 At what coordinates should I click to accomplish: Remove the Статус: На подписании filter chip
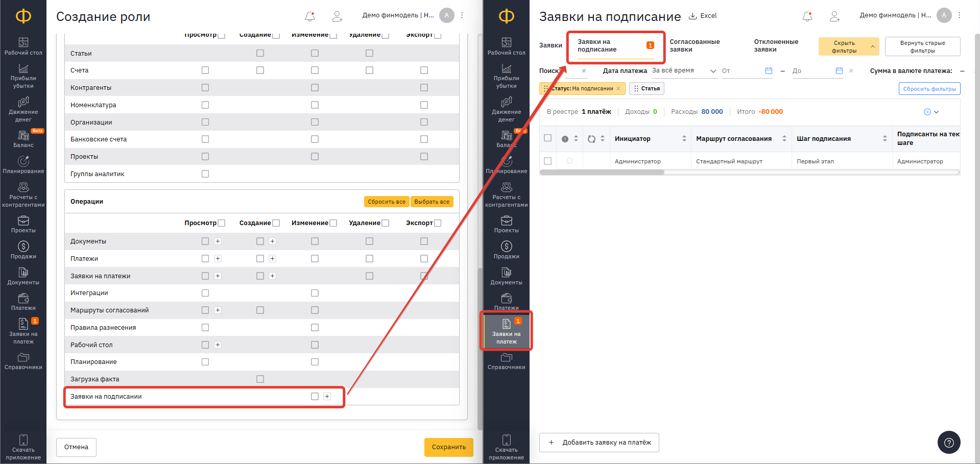618,89
